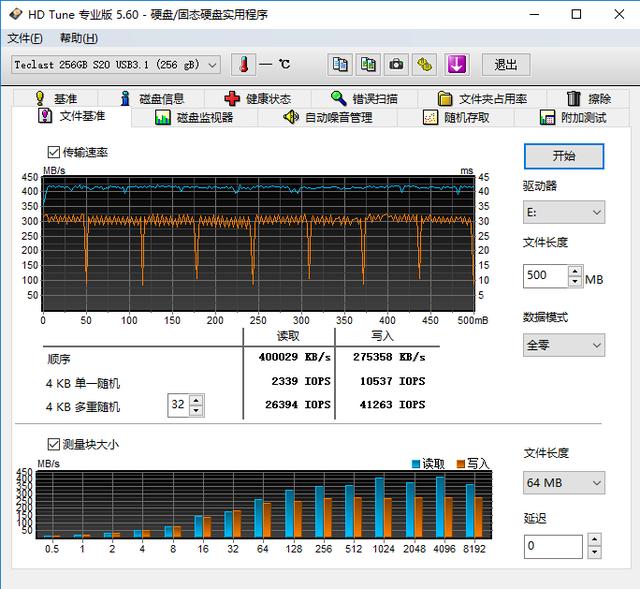
Task: Click the options settings toolbar icon
Action: point(425,65)
